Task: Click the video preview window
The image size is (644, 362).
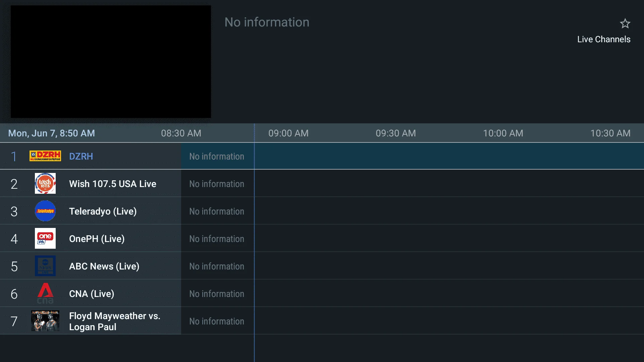Action: coord(111,62)
